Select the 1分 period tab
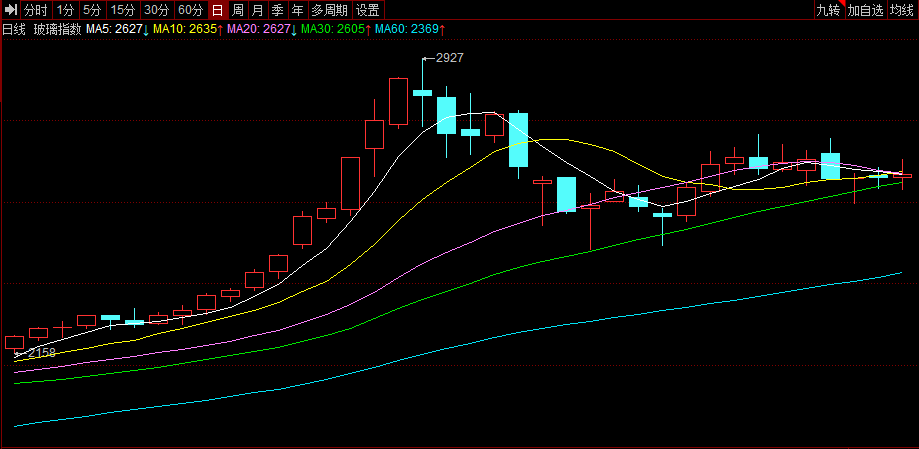The width and height of the screenshot is (919, 449). [65, 10]
